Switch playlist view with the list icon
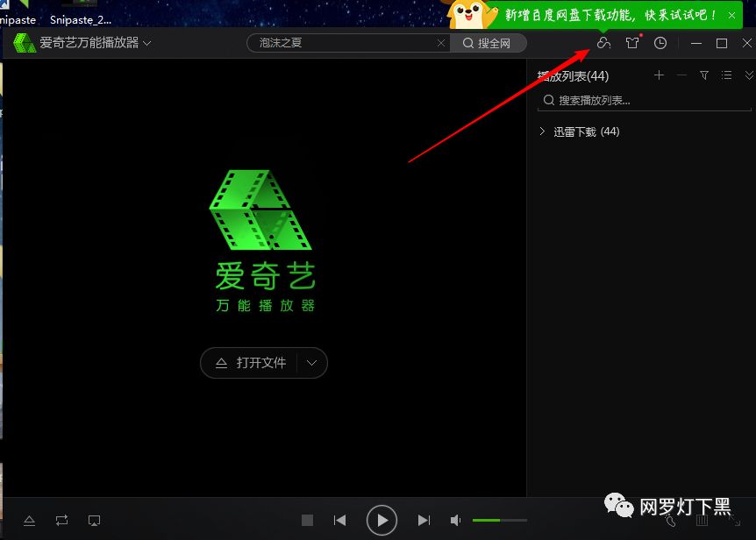The image size is (756, 540). coord(726,75)
